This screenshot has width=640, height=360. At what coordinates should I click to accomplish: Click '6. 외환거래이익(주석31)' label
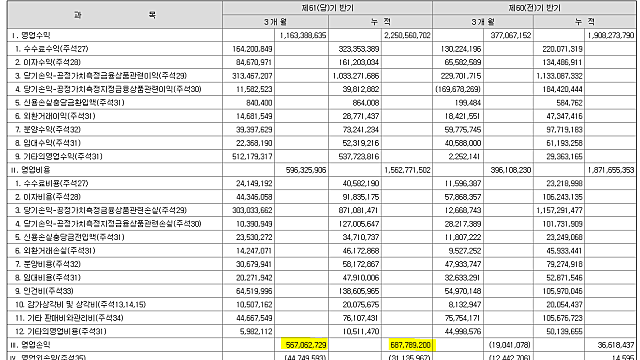click(55, 116)
